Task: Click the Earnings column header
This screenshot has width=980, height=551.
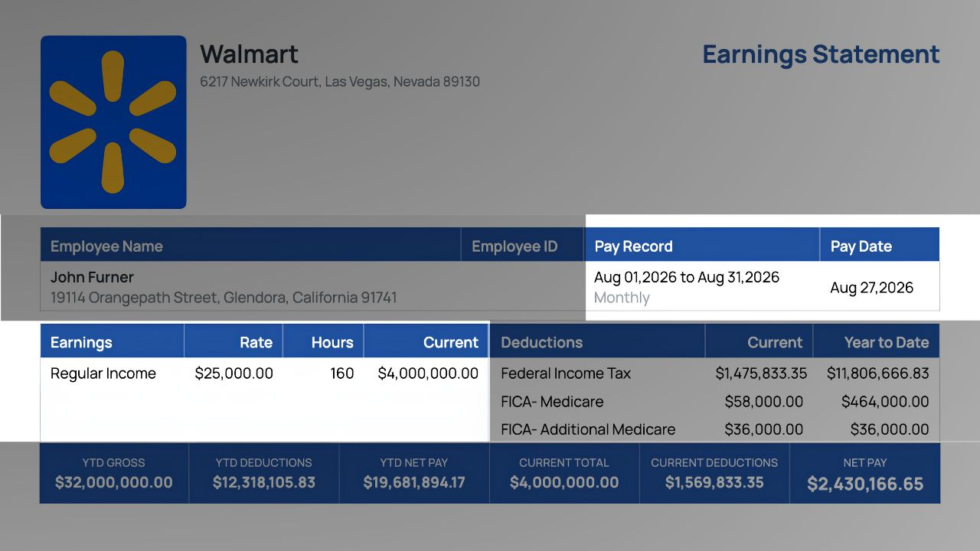Action: [81, 342]
